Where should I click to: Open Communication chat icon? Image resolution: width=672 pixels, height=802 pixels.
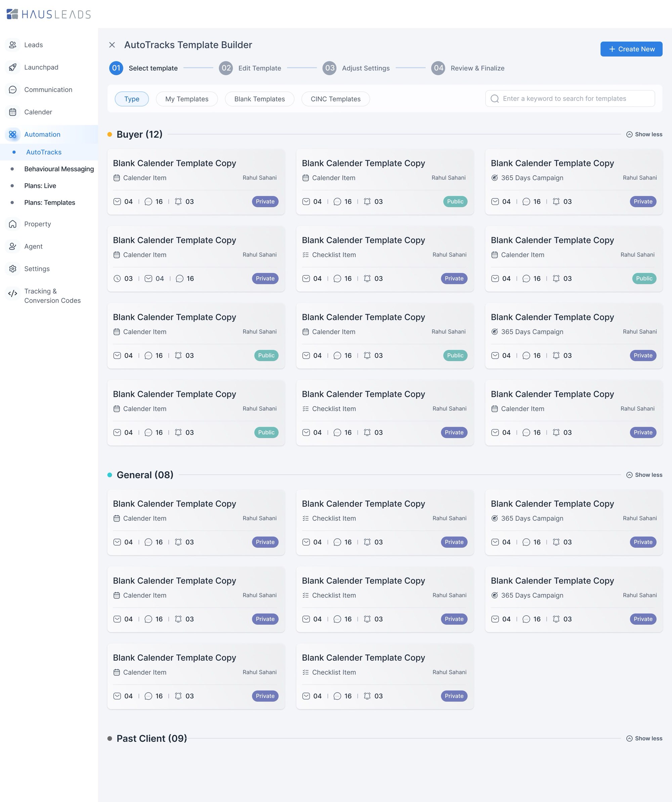coord(13,90)
